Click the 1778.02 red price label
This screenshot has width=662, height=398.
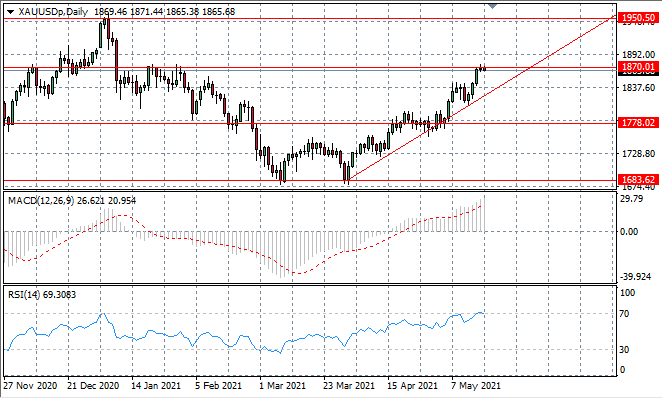point(638,122)
